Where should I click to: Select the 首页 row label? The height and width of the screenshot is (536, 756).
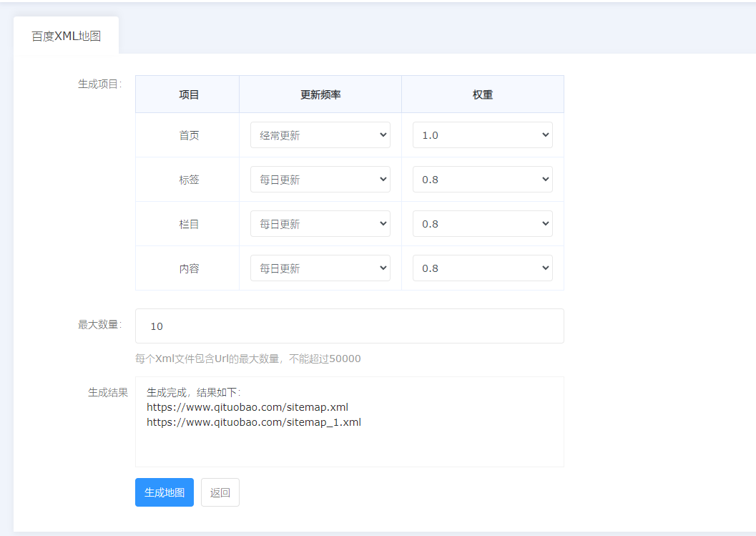pos(189,135)
